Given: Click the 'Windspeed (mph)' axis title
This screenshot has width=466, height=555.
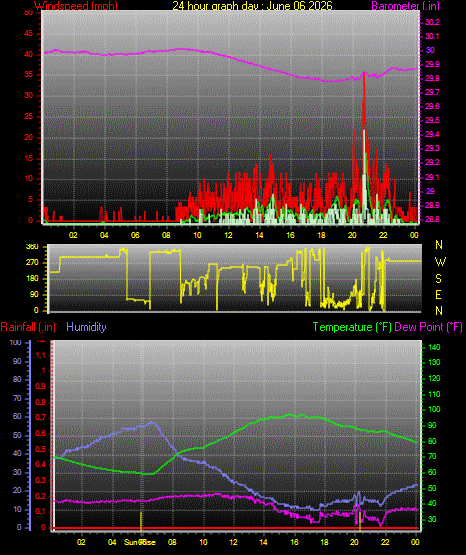Looking at the screenshot, I should click(76, 5).
